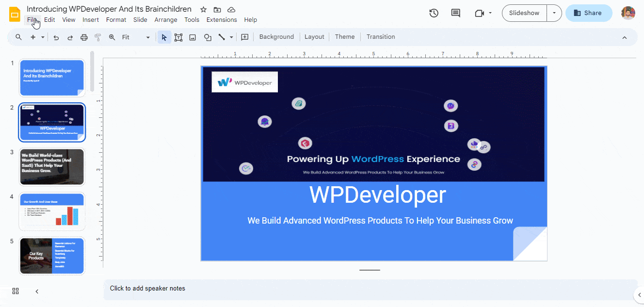644x307 pixels.
Task: Click the Background button
Action: click(x=276, y=37)
